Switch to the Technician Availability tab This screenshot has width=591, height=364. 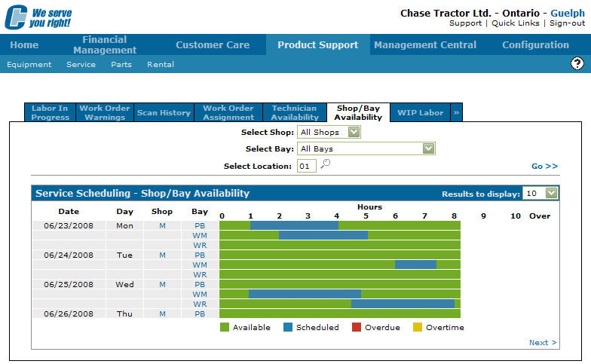pos(295,113)
